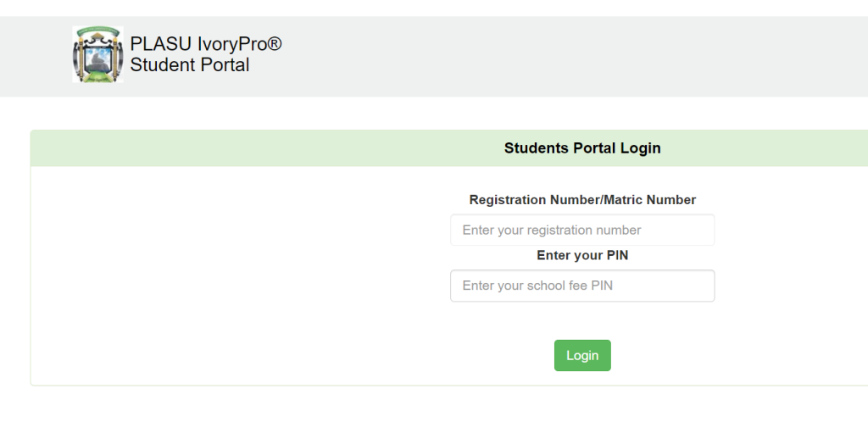868x433 pixels.
Task: Click the registered trademark symbol after IvoryPro
Action: (275, 44)
